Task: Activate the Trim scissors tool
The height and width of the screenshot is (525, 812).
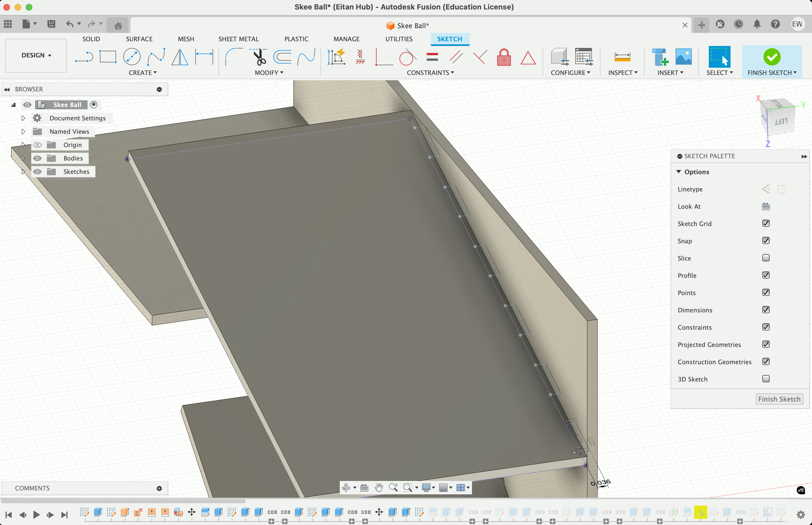Action: tap(259, 57)
